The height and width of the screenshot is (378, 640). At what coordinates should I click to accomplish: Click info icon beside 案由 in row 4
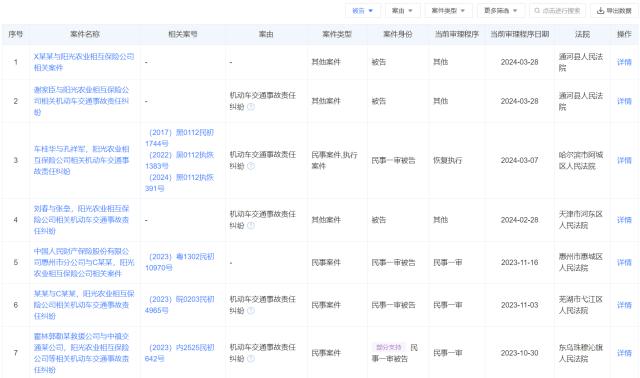point(251,226)
